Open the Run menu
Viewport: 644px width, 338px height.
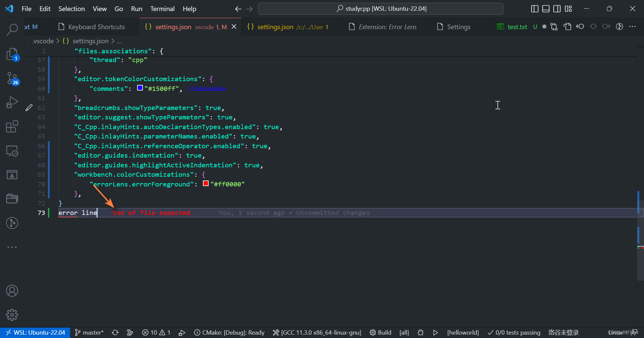[137, 9]
